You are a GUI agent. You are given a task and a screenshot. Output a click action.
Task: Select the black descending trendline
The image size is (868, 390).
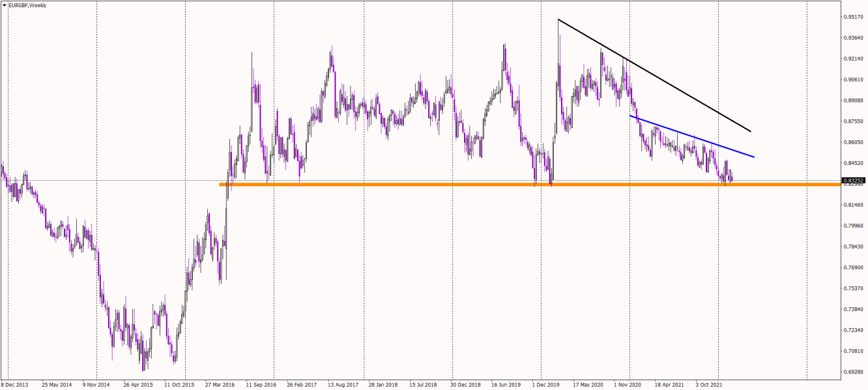click(654, 76)
